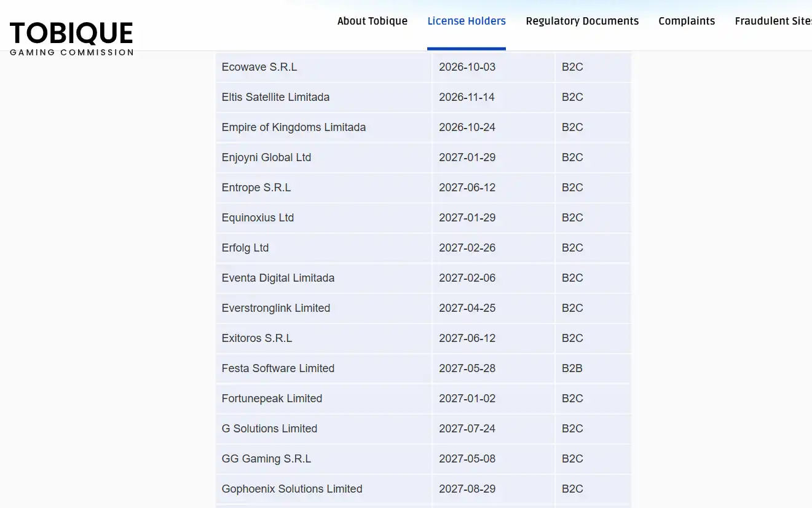Click B2C in Everstronglink Limited row
Viewport: 812px width, 508px height.
(x=572, y=308)
